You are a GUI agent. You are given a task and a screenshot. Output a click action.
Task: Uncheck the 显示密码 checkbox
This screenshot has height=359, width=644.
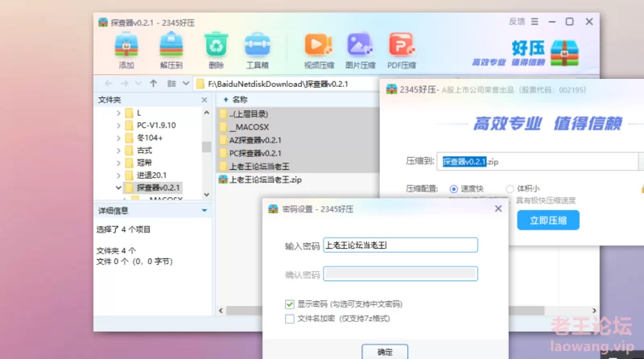click(290, 304)
